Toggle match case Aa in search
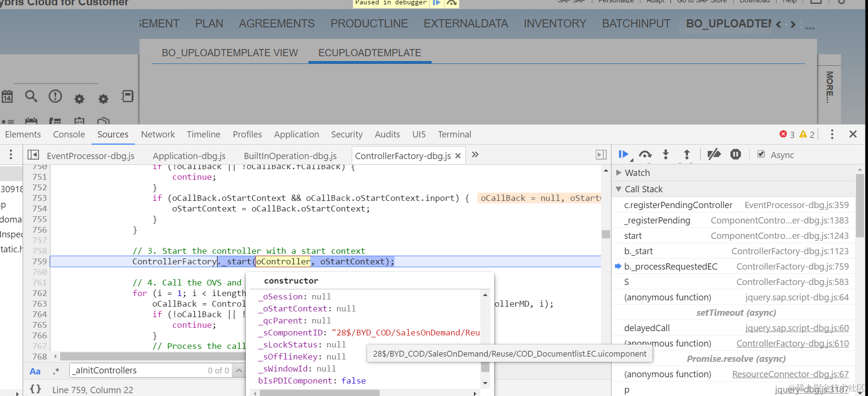The image size is (868, 396). 35,371
